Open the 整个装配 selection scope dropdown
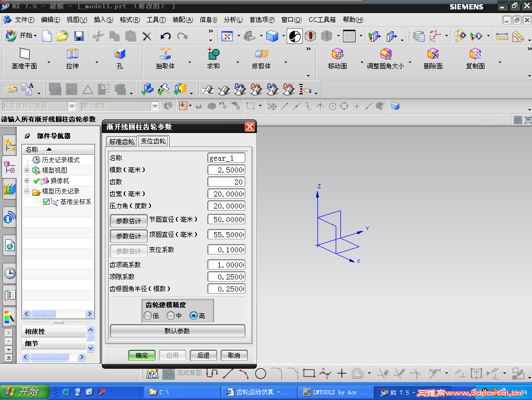Viewport: 532px width, 400px height. point(155,106)
